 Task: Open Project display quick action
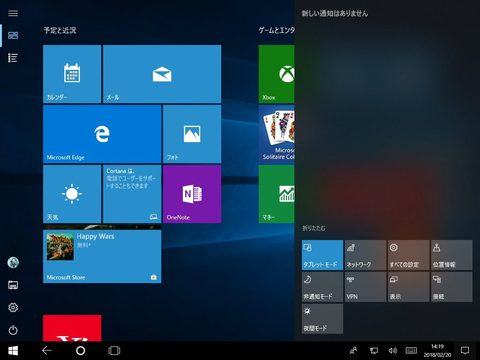[408, 287]
